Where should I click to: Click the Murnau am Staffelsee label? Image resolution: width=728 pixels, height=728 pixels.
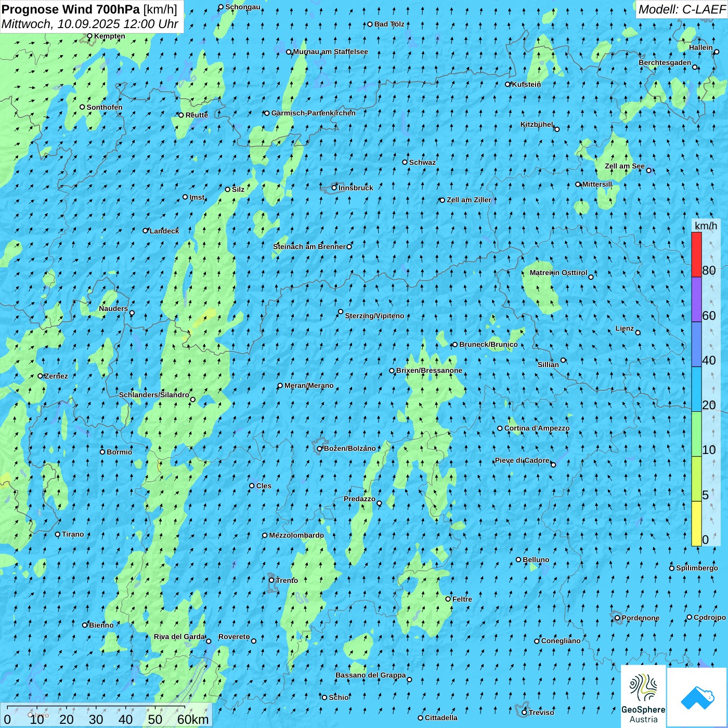pos(330,51)
